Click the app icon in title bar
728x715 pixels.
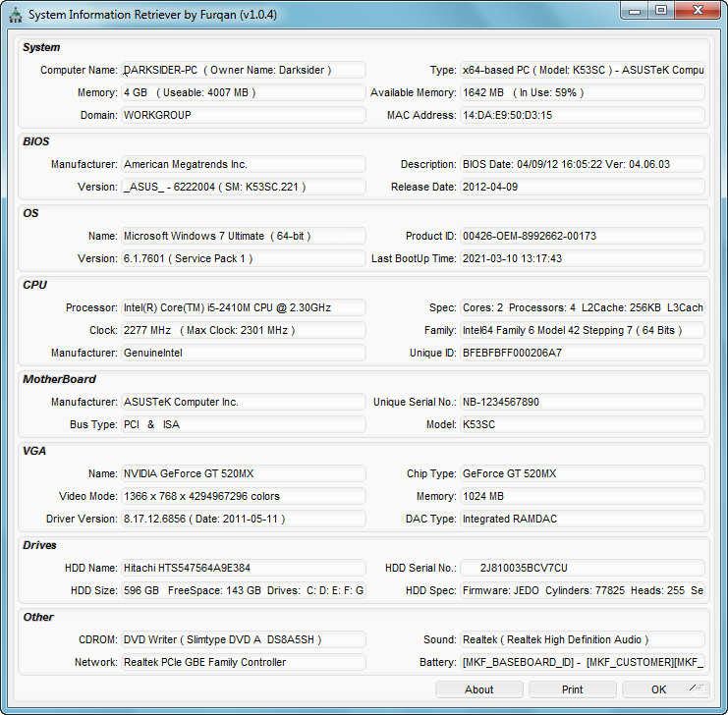[x=16, y=15]
